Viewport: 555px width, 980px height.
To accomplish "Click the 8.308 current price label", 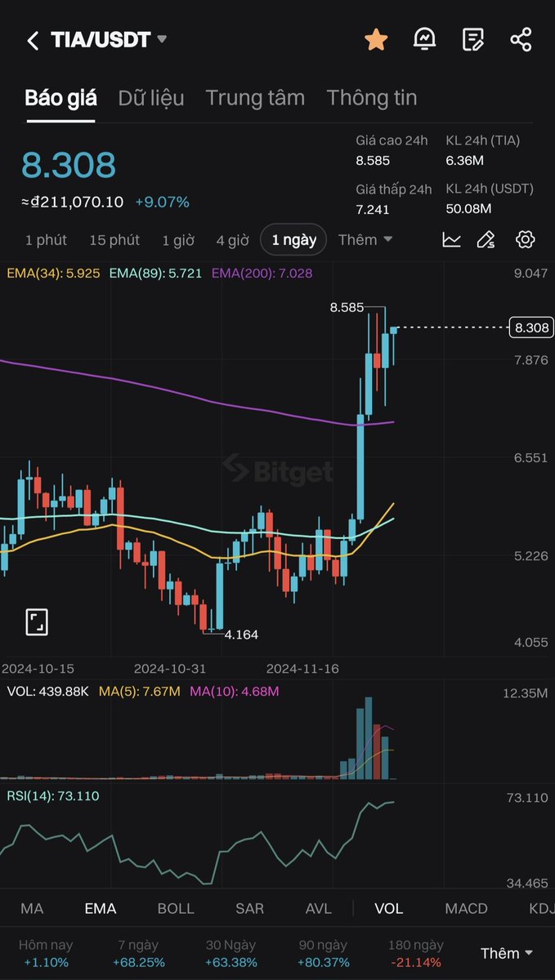I will click(531, 327).
